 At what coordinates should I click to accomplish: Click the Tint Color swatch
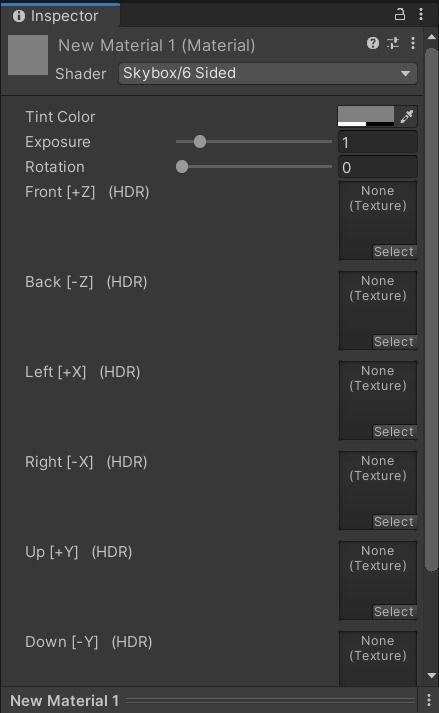click(x=366, y=116)
